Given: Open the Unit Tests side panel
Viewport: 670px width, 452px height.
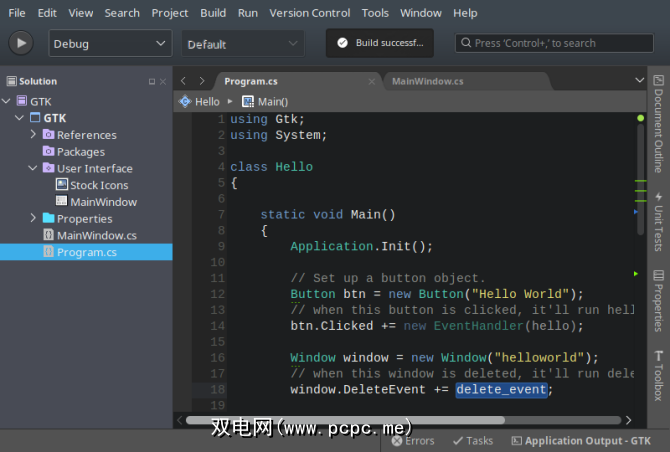Looking at the screenshot, I should tap(658, 220).
